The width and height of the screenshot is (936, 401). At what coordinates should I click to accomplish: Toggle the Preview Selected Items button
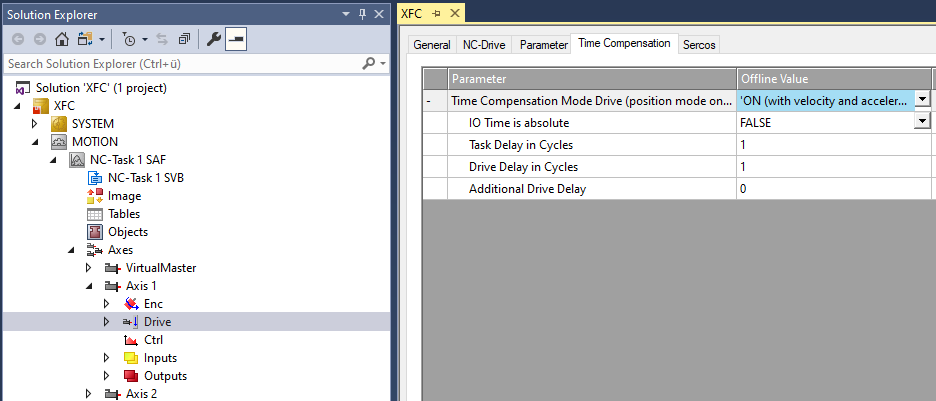pos(236,39)
